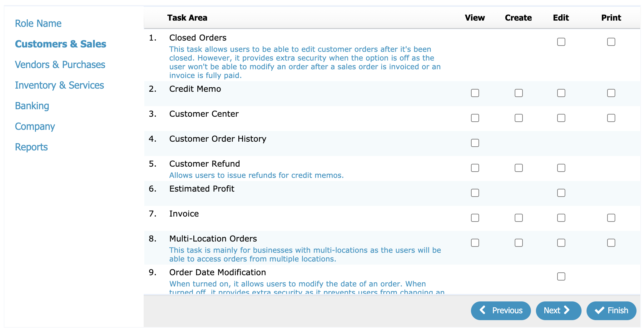Check Create for Multi-Location Orders
Image resolution: width=644 pixels, height=332 pixels.
pyautogui.click(x=518, y=243)
